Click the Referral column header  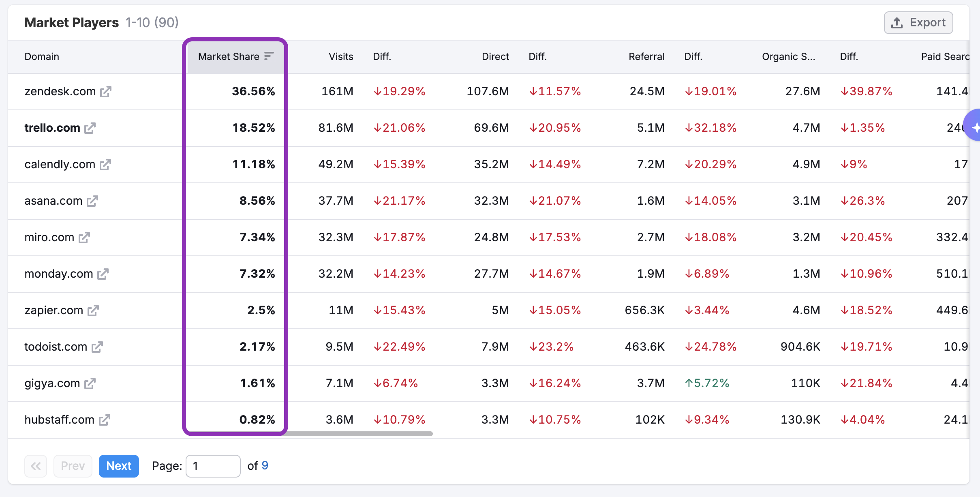click(646, 56)
